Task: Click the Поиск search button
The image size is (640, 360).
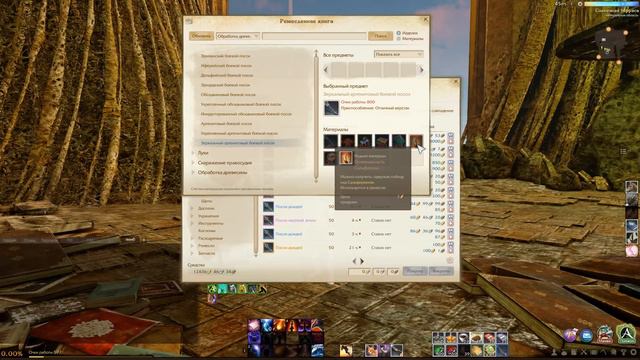Action: tap(380, 36)
